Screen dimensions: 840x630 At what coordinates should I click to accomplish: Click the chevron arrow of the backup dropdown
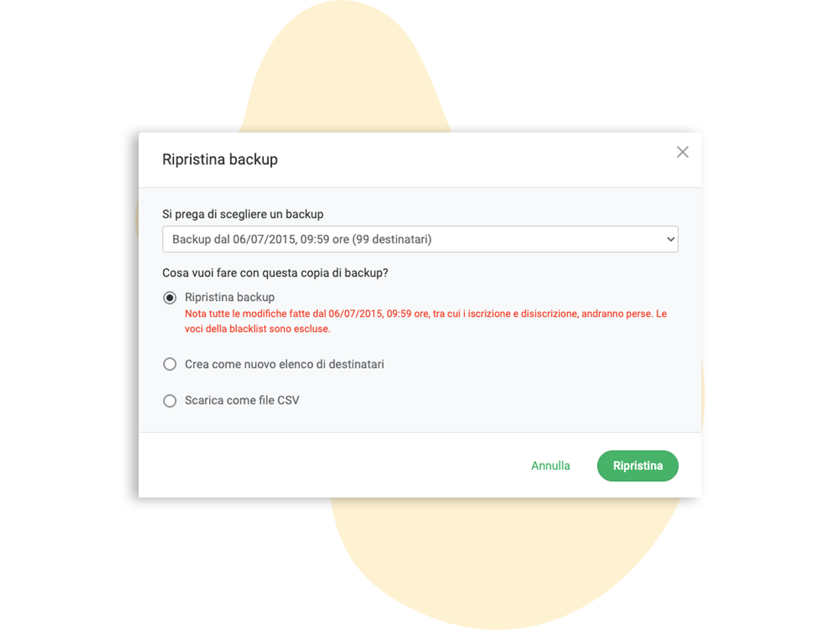[670, 239]
